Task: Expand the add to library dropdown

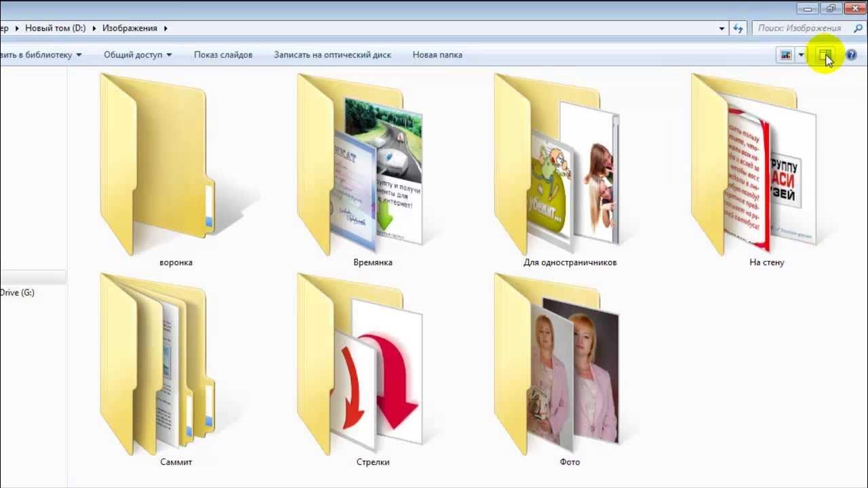Action: [79, 55]
